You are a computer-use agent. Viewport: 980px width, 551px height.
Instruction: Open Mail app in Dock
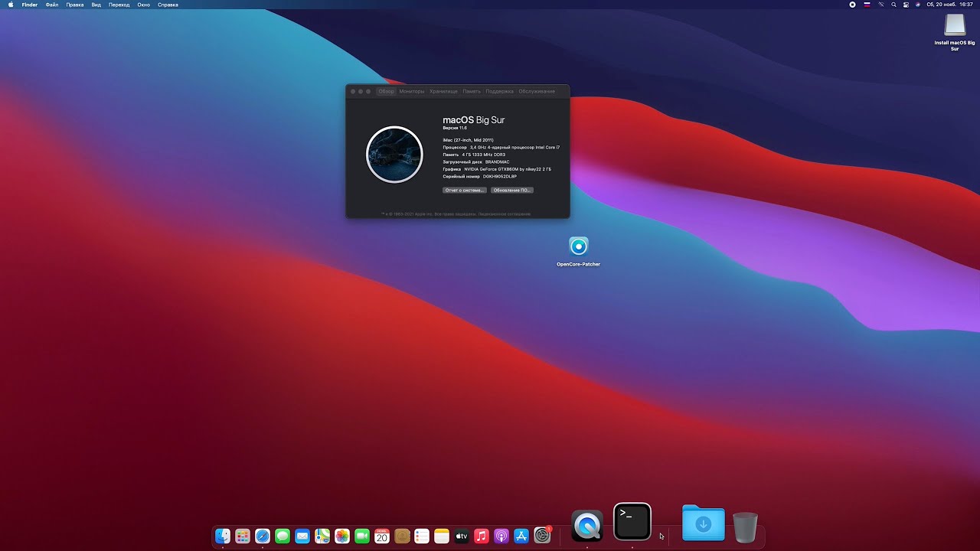pyautogui.click(x=302, y=536)
